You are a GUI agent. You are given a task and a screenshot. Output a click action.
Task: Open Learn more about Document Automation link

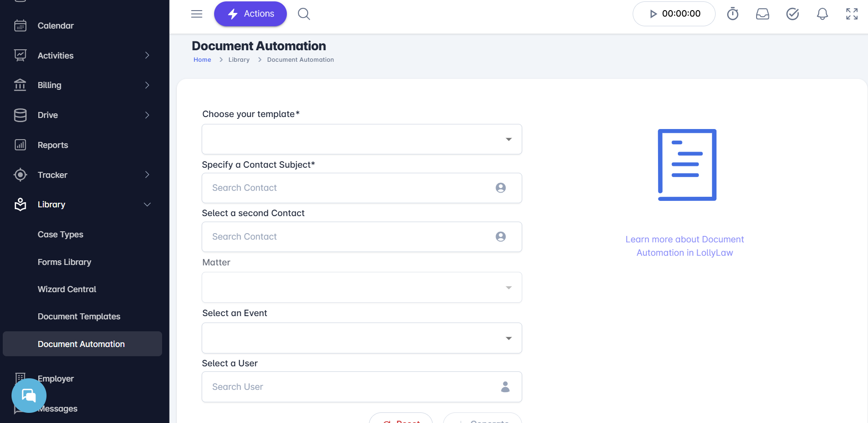(x=685, y=246)
